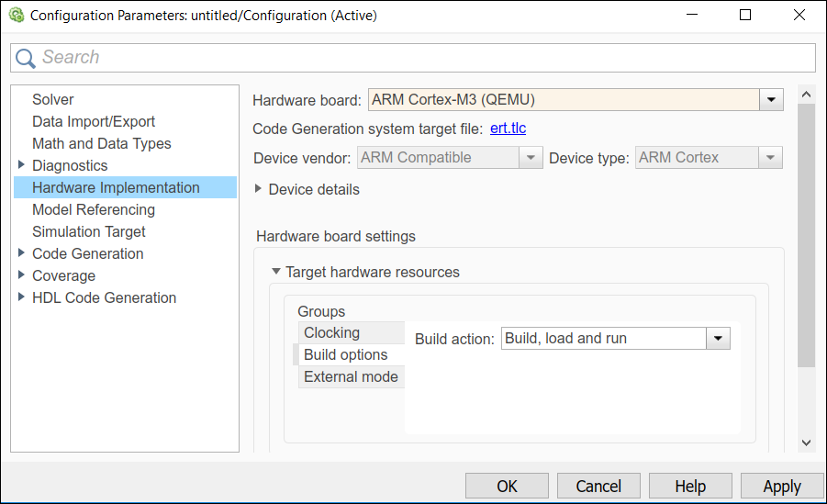Open the Data Import/Export pane
The image size is (827, 504).
point(94,121)
